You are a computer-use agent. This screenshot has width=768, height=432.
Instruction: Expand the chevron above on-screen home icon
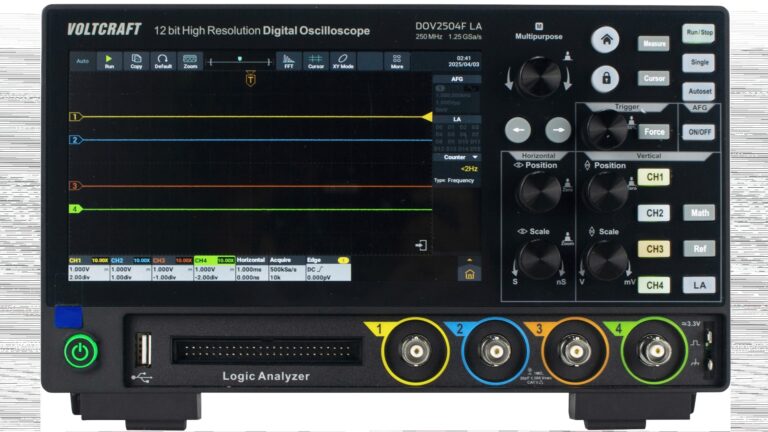pyautogui.click(x=469, y=260)
